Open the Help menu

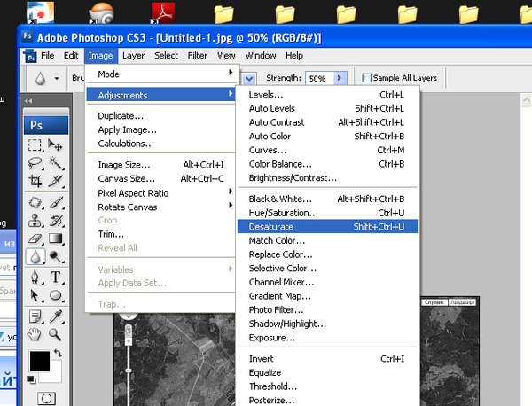[294, 56]
